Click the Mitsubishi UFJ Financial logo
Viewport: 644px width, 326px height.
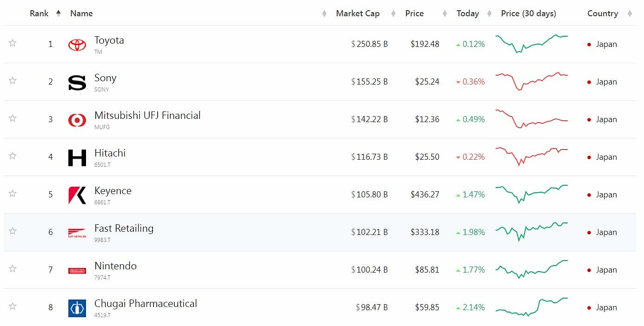pos(77,120)
